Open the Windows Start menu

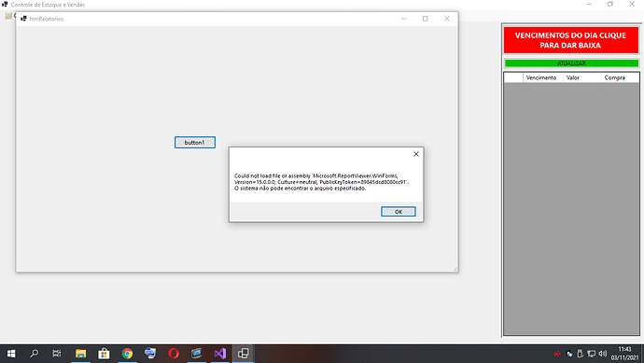[11, 354]
